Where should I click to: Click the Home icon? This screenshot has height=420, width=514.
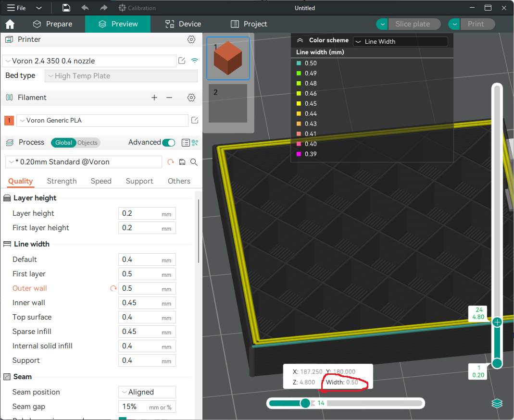point(10,24)
